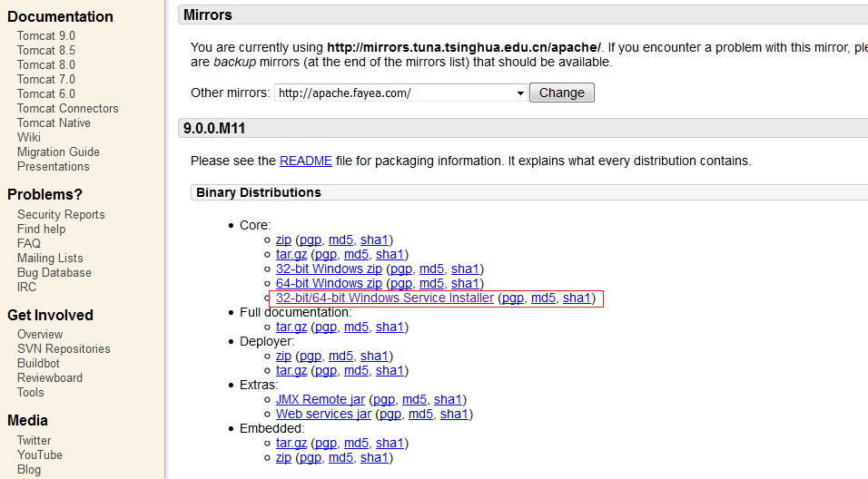The width and height of the screenshot is (868, 479).
Task: Download the Web services jar
Action: [323, 415]
